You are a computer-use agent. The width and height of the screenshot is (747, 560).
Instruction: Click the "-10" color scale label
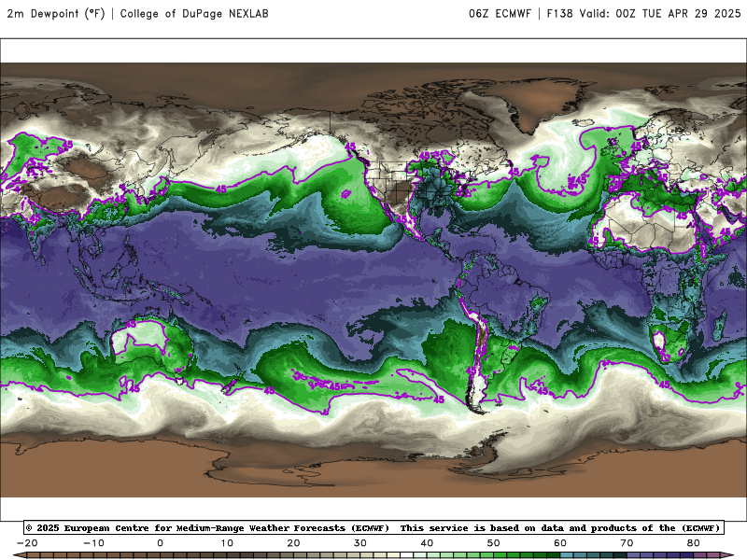point(93,543)
